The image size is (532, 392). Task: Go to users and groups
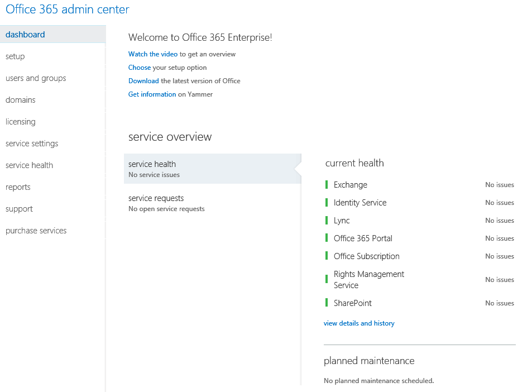coord(36,78)
